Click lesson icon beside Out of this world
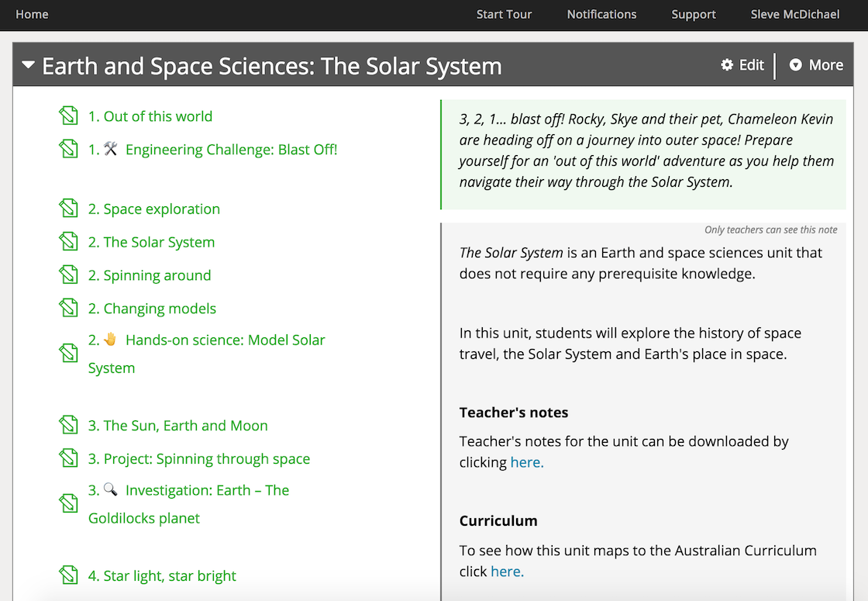The height and width of the screenshot is (601, 868). pos(69,116)
